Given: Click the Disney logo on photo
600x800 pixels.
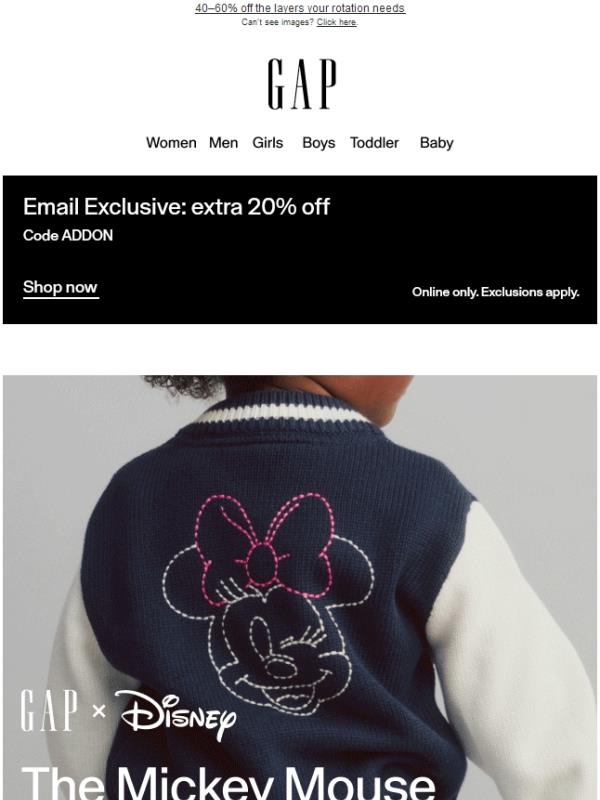Looking at the screenshot, I should [x=176, y=714].
